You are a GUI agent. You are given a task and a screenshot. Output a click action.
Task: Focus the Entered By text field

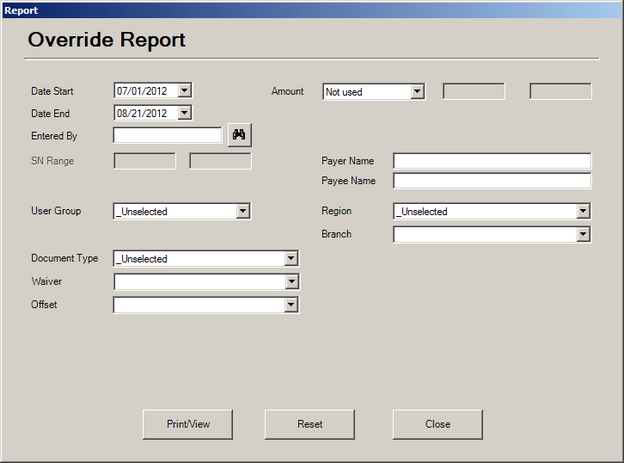tap(168, 135)
